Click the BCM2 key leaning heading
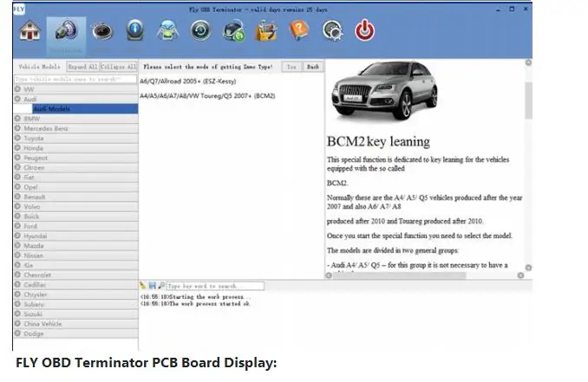This screenshot has height=382, width=588. click(x=378, y=141)
